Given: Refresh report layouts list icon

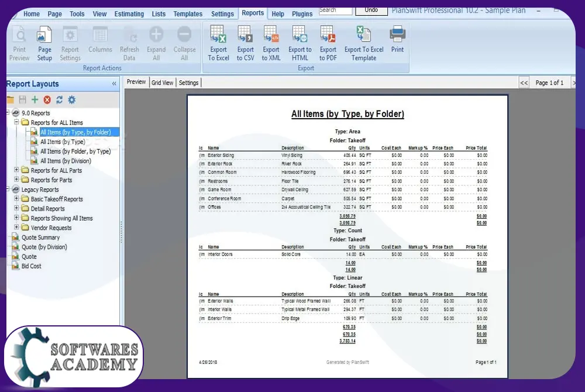Looking at the screenshot, I should coord(59,99).
